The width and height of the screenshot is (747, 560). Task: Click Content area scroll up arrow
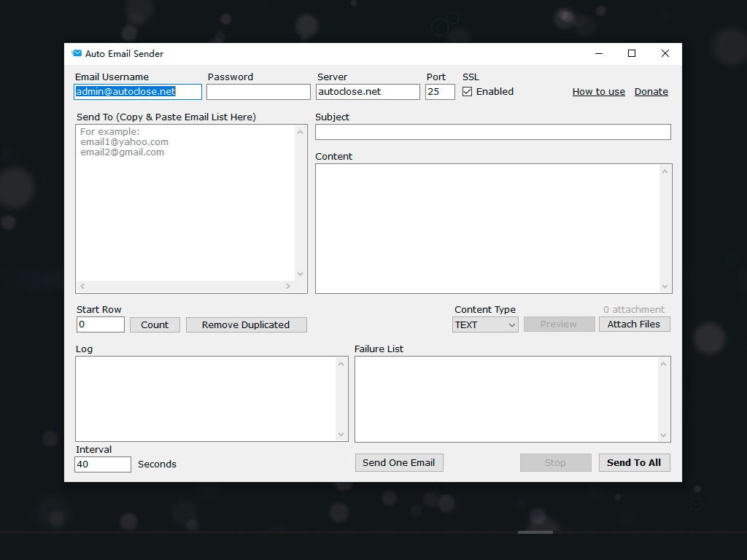pyautogui.click(x=665, y=171)
